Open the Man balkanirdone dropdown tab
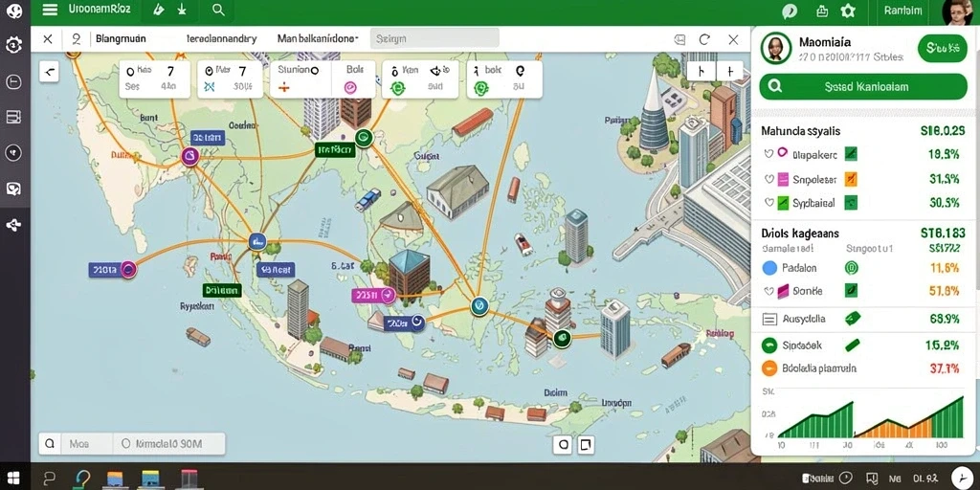 pyautogui.click(x=318, y=38)
